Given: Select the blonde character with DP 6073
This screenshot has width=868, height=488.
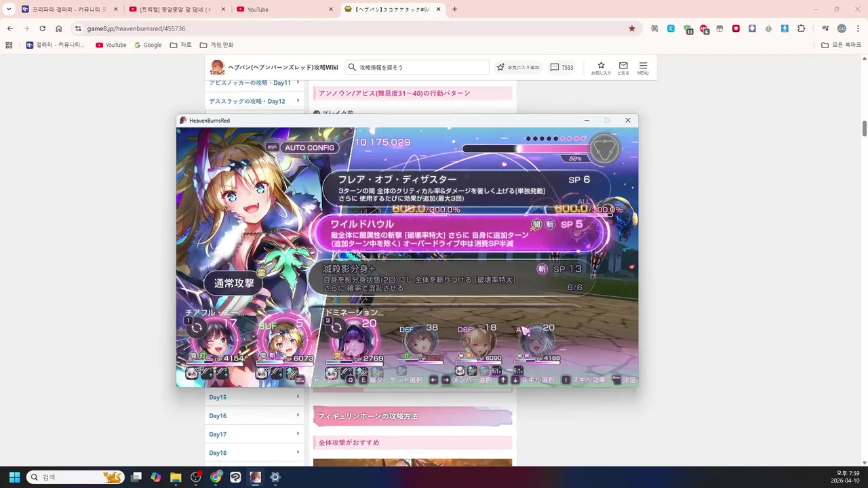Looking at the screenshot, I should [285, 341].
